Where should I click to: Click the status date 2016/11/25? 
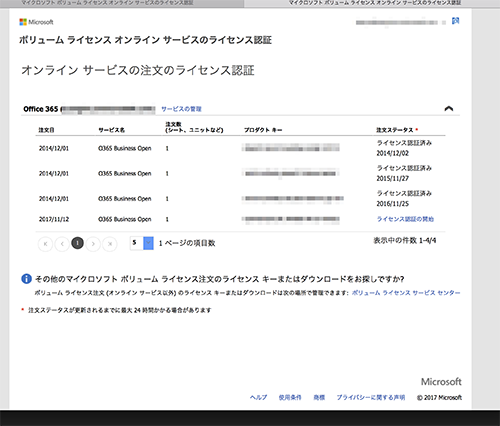pos(393,204)
